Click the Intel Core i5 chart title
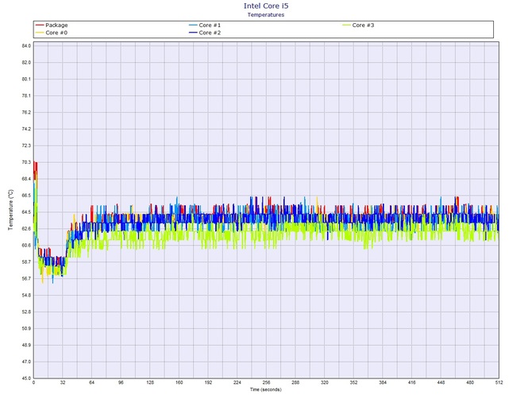 pos(266,6)
